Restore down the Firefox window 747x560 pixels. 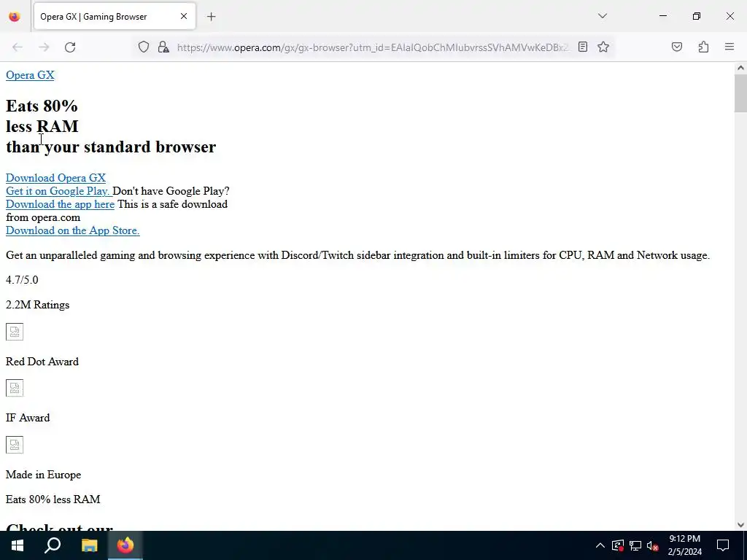pos(697,16)
